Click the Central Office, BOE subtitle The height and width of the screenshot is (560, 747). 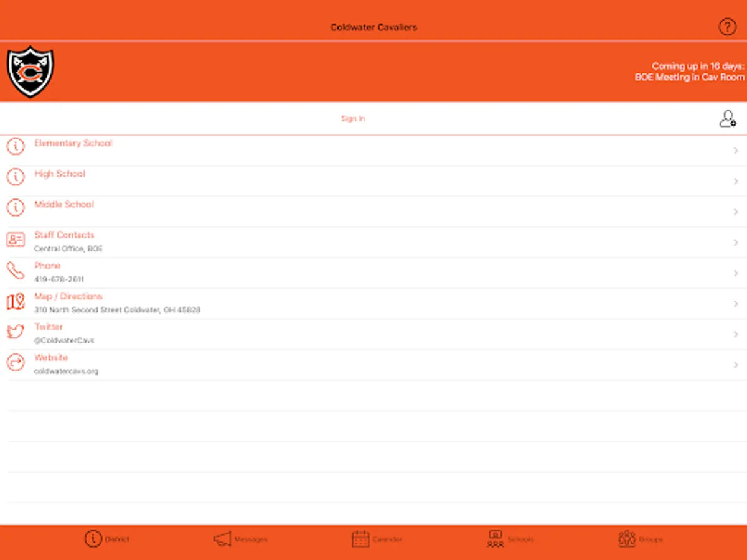pos(68,249)
